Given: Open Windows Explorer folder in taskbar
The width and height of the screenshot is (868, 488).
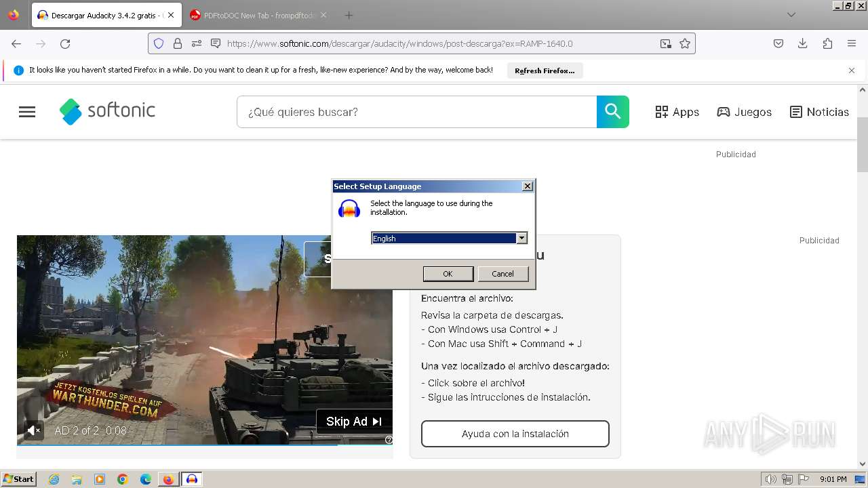Looking at the screenshot, I should pos(77,479).
